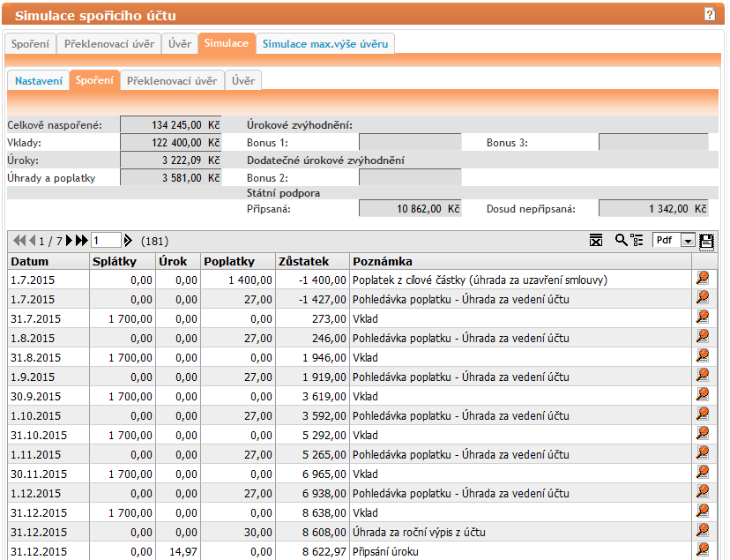This screenshot has width=730, height=560.
Task: Open detail icon for 1.9.2015 row
Action: coord(703,375)
